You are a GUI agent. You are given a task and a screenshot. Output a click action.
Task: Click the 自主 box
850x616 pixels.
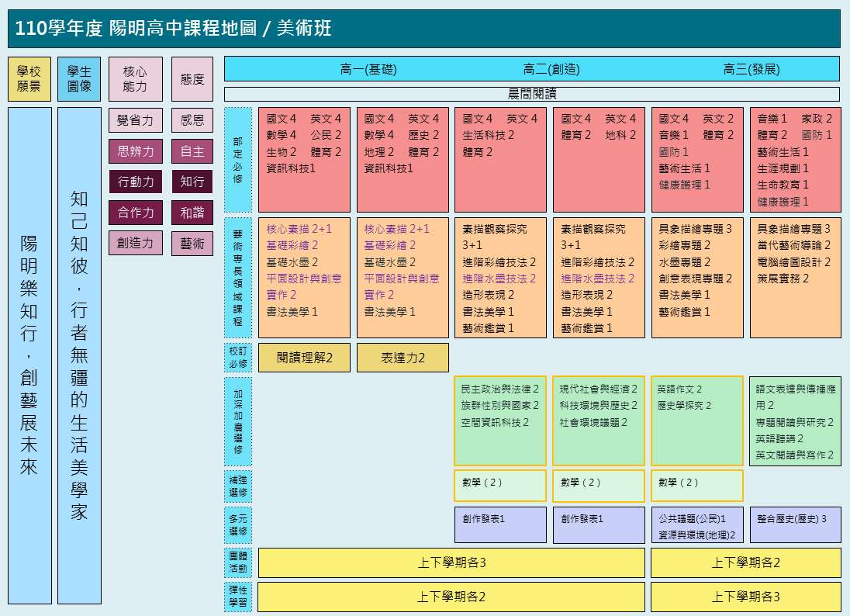click(192, 151)
